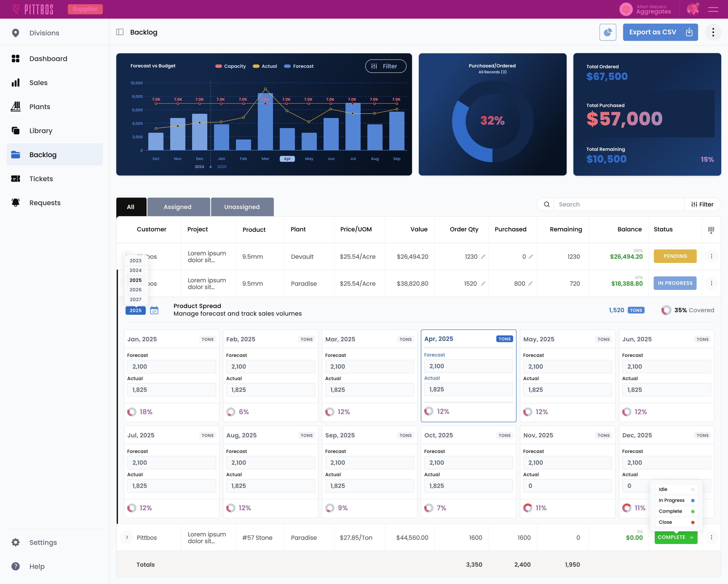
Task: Open the calendar icon next to 2025
Action: point(154,310)
